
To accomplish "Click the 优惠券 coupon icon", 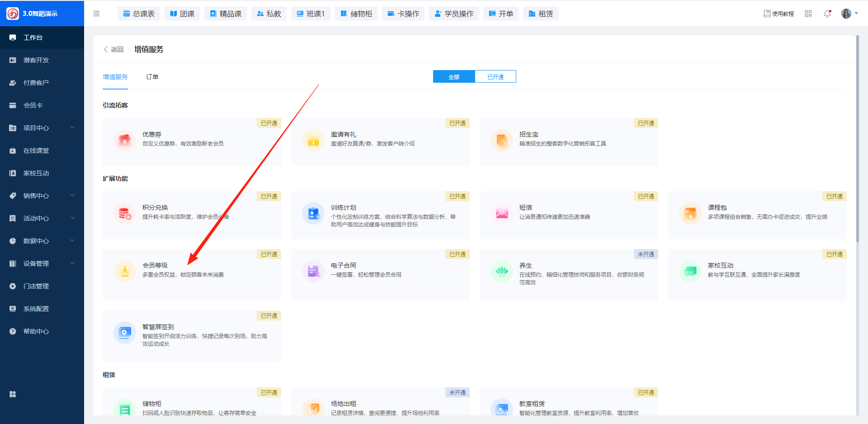I will 125,140.
